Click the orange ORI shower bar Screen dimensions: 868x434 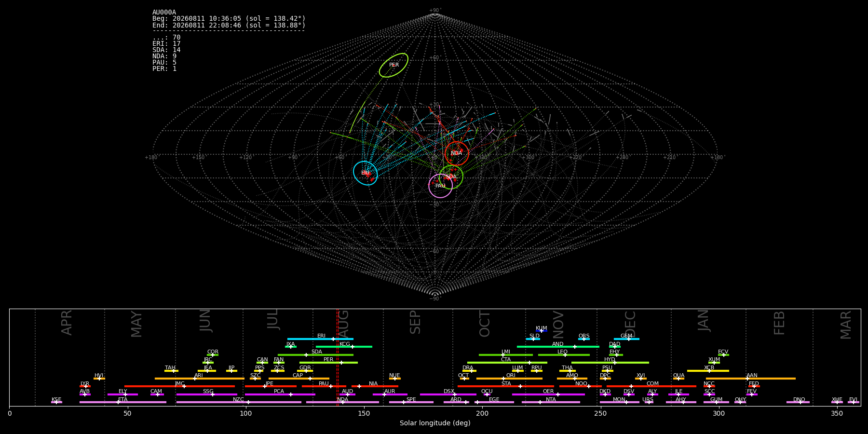tap(509, 379)
